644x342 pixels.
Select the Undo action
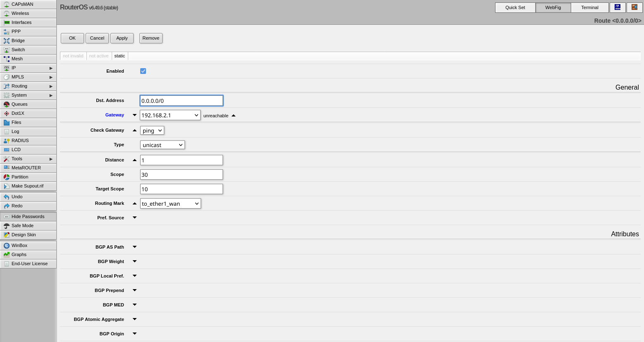[17, 196]
